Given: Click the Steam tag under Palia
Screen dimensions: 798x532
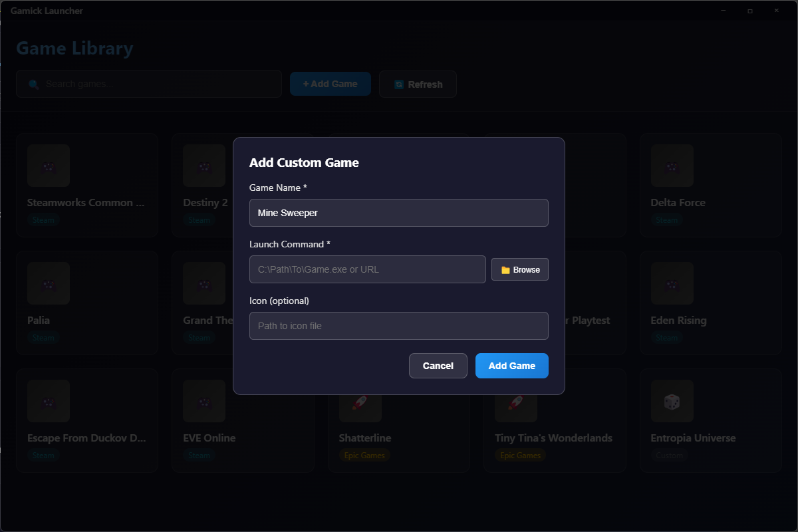Looking at the screenshot, I should click(x=43, y=338).
